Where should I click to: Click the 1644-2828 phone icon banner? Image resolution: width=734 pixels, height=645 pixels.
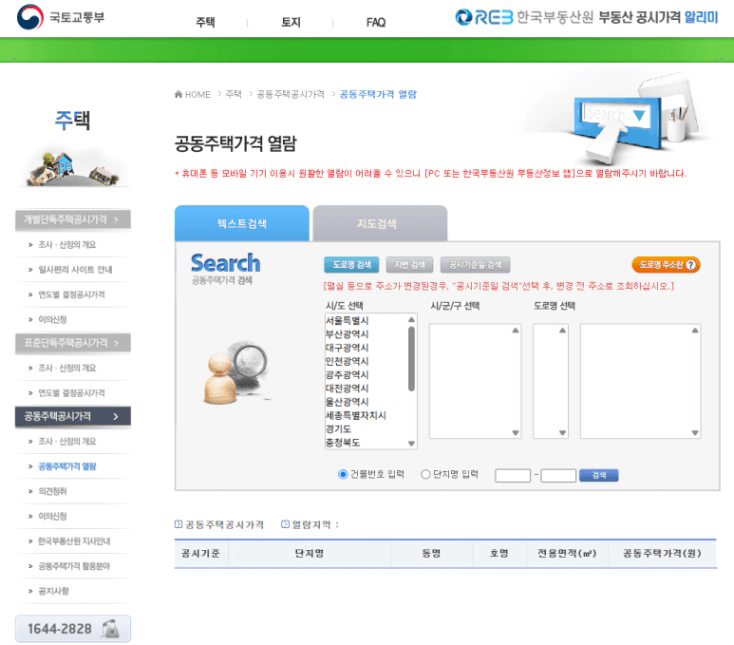pos(73,628)
